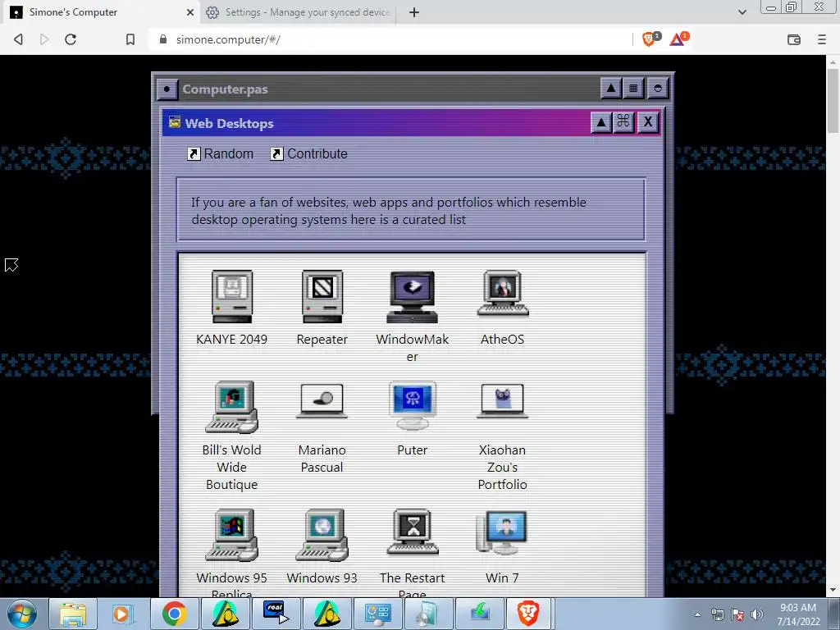Click the Computer.pas circle menu button

167,89
